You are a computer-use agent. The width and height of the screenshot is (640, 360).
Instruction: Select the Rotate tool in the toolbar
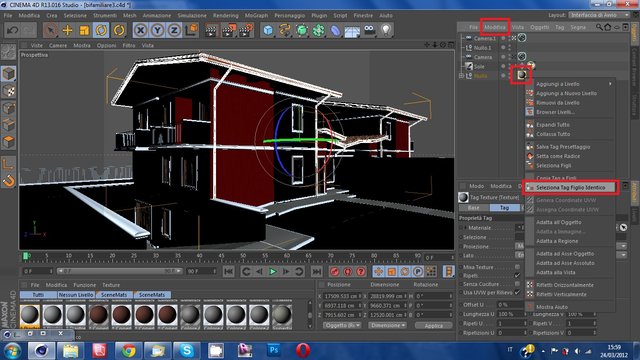[x=101, y=30]
